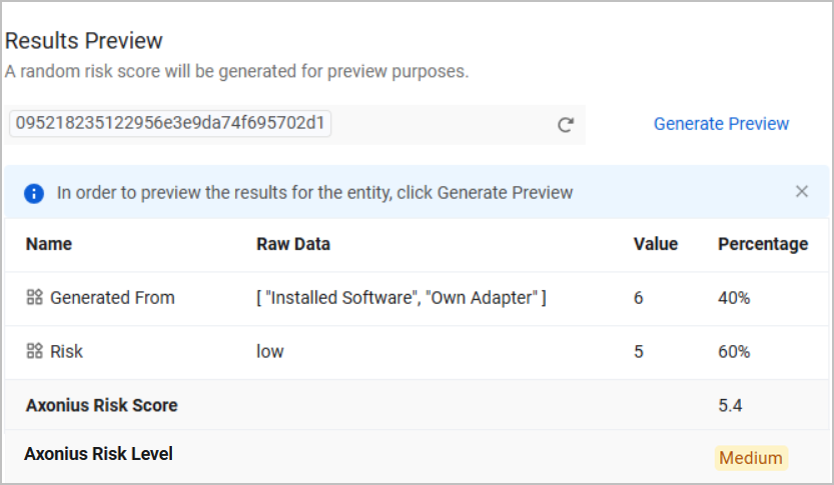Click the Axonius Risk Score label

(102, 405)
